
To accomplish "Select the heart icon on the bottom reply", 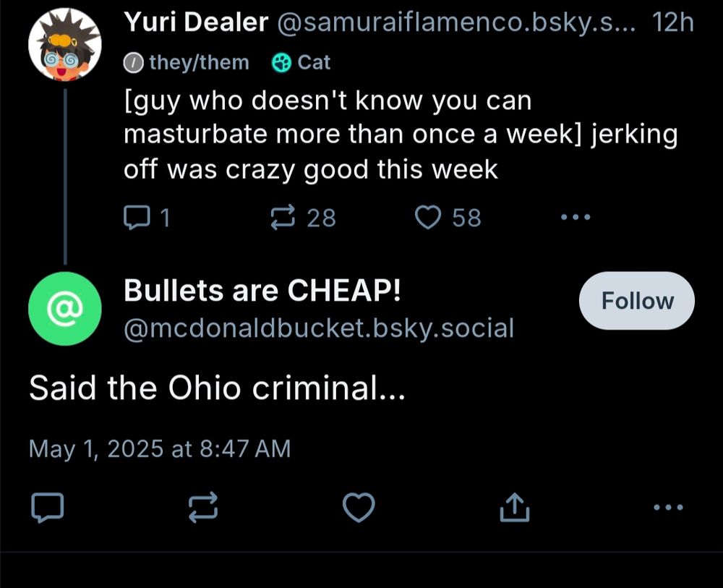I will point(359,507).
